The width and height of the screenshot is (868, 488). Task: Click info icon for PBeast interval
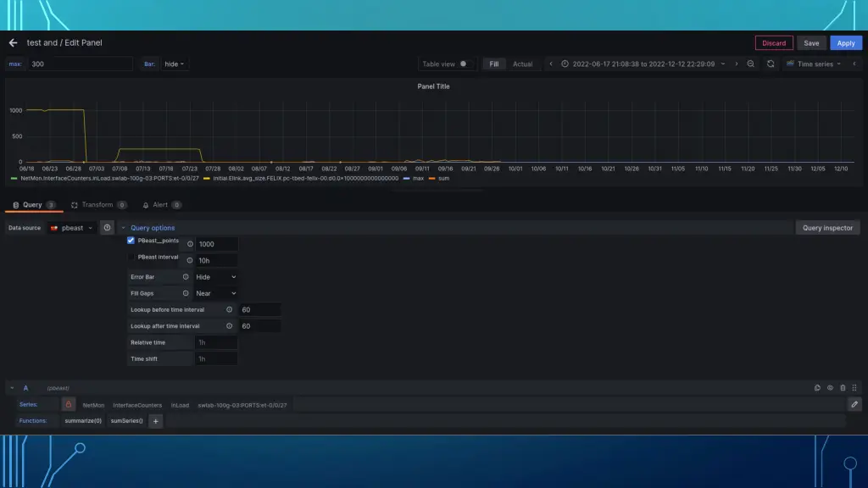(x=190, y=261)
